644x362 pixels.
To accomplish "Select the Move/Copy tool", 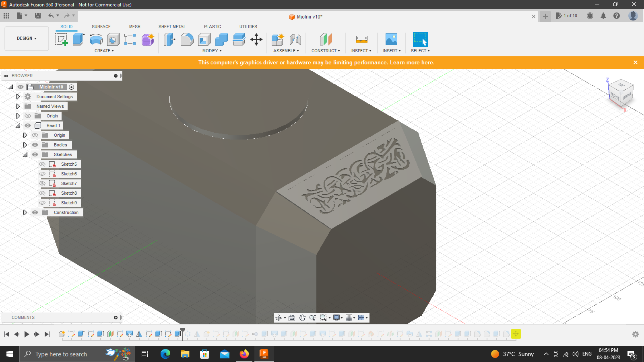I will (x=256, y=39).
